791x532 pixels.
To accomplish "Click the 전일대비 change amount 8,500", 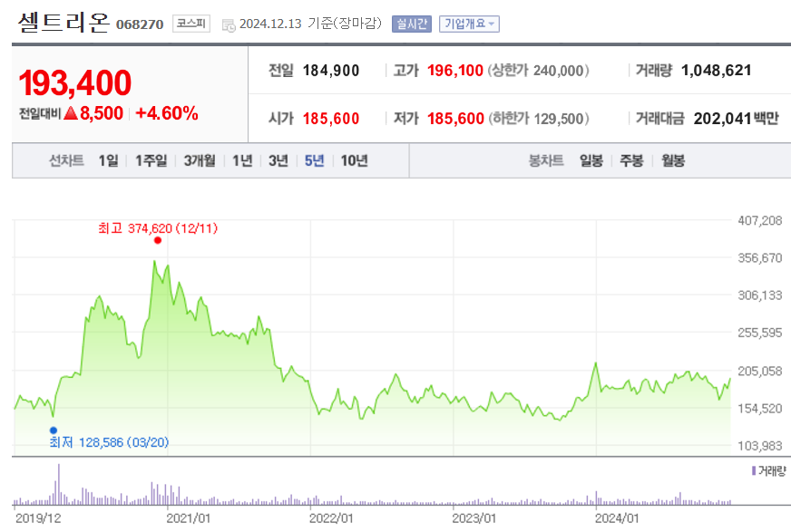I will tap(102, 113).
